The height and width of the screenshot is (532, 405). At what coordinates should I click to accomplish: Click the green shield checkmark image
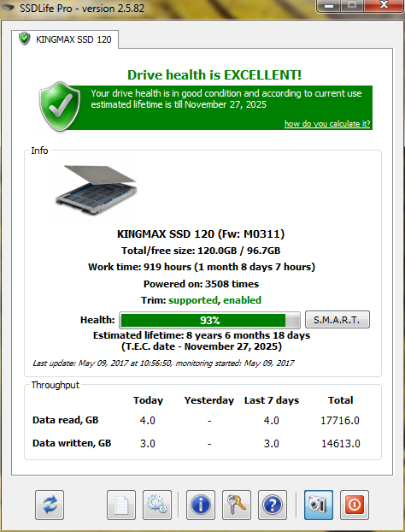pos(60,106)
